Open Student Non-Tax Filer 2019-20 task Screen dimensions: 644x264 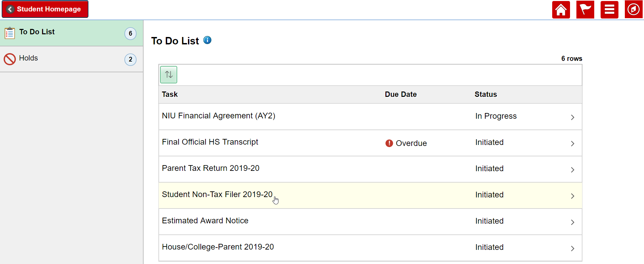pyautogui.click(x=217, y=194)
